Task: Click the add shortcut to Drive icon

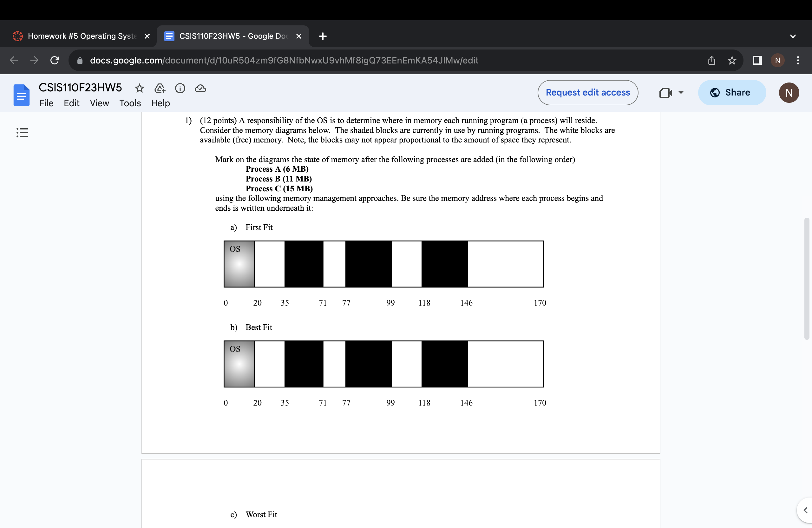Action: pyautogui.click(x=160, y=89)
